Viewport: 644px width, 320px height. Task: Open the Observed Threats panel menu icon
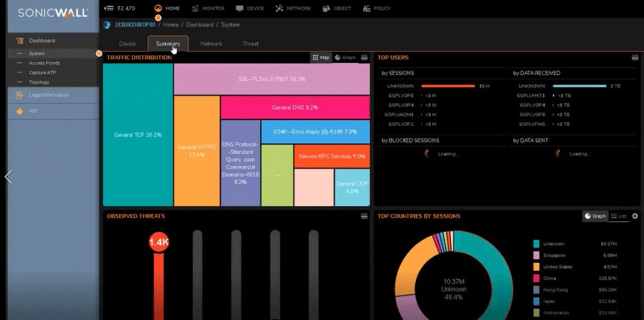(364, 216)
